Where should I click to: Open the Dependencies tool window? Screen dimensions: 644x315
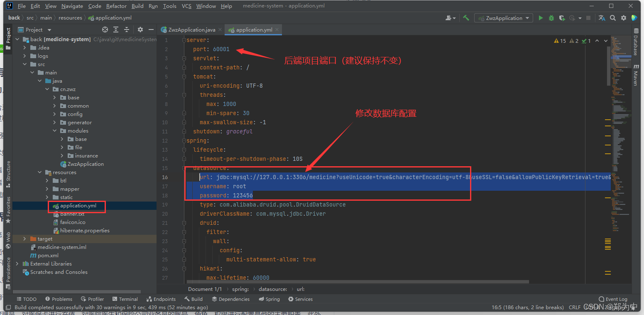[x=230, y=299]
